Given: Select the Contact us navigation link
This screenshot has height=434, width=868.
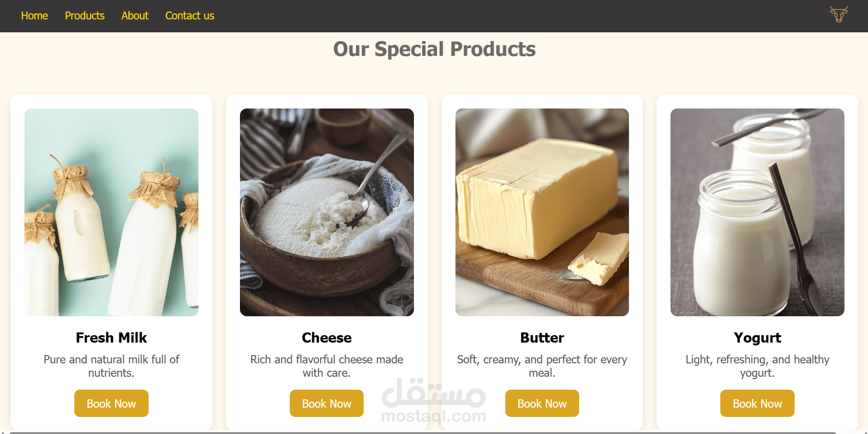Looking at the screenshot, I should (190, 16).
